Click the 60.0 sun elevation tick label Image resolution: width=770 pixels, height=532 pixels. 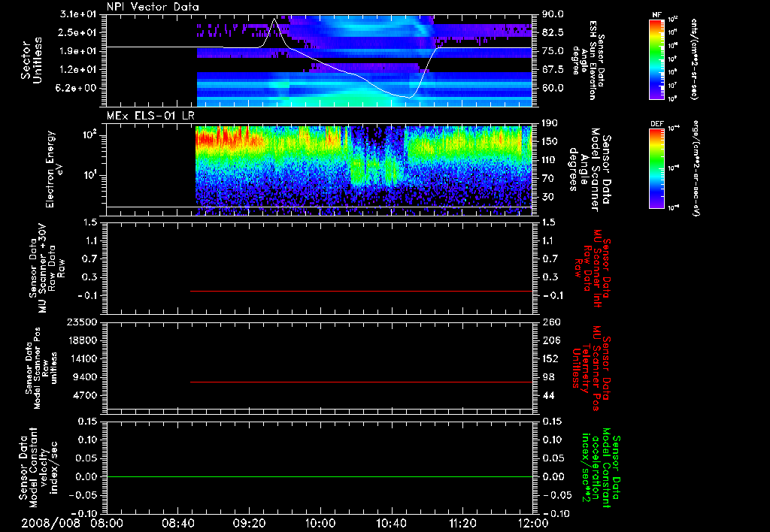tap(553, 89)
